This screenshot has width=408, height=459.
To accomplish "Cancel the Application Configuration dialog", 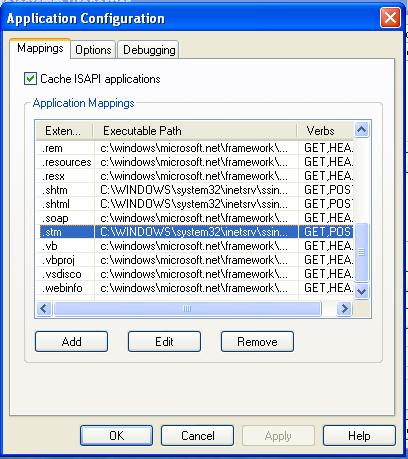I will pyautogui.click(x=197, y=436).
